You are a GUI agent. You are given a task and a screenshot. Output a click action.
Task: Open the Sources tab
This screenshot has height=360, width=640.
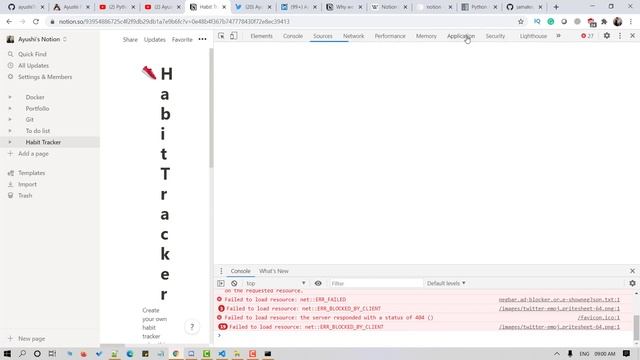(x=322, y=36)
